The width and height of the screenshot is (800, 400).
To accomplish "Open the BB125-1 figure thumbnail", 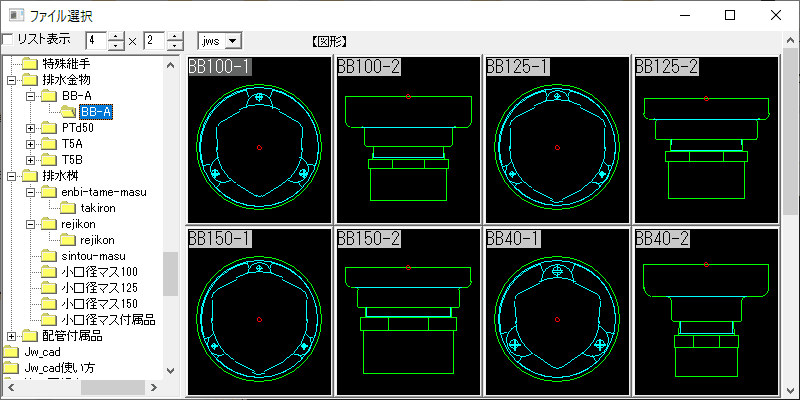I will (x=557, y=140).
